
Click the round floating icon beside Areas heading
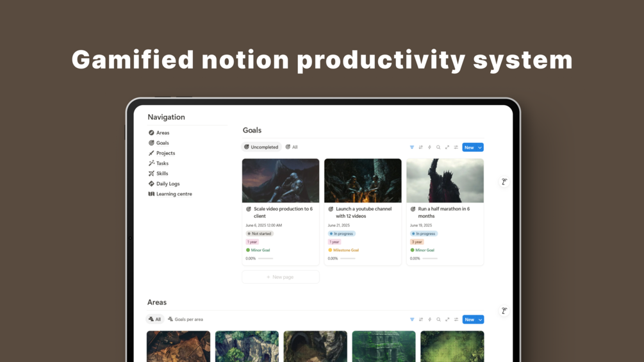pos(504,311)
